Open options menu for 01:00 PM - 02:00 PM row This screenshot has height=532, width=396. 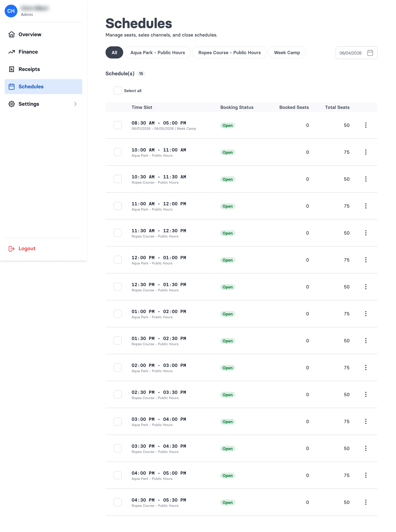click(366, 314)
